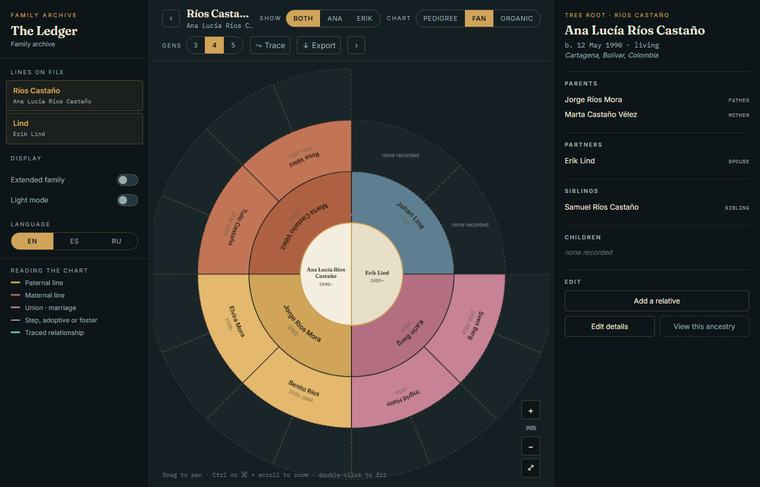Click the Maternal line legend swatch
760x487 pixels.
point(16,295)
